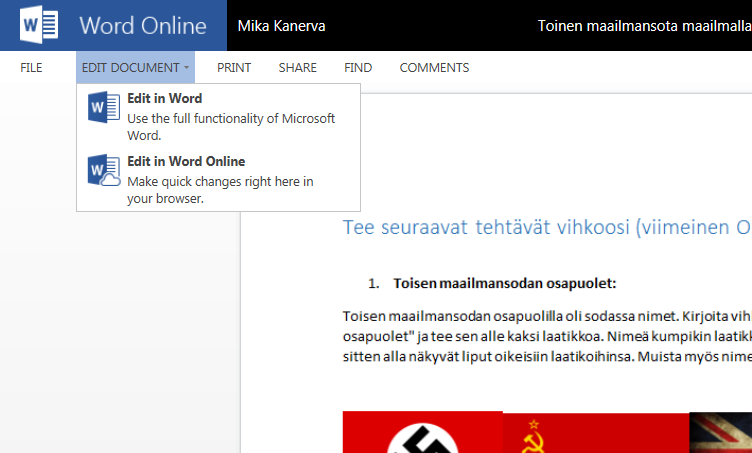Click the Soviet Union flag image

(596, 433)
